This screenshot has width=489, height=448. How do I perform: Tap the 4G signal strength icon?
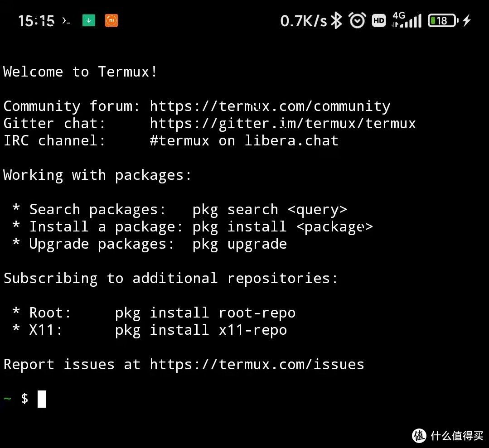[407, 20]
